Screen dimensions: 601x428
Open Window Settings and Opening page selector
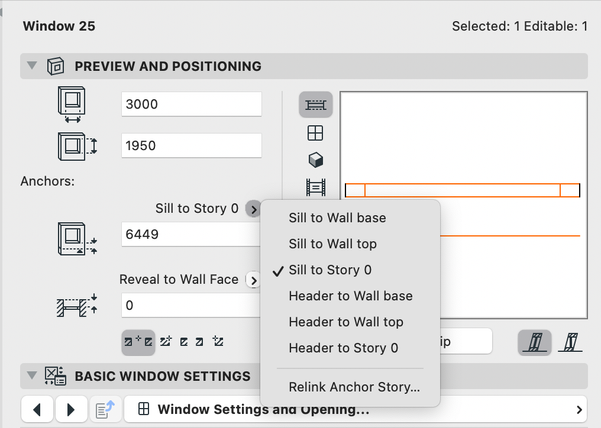click(358, 409)
